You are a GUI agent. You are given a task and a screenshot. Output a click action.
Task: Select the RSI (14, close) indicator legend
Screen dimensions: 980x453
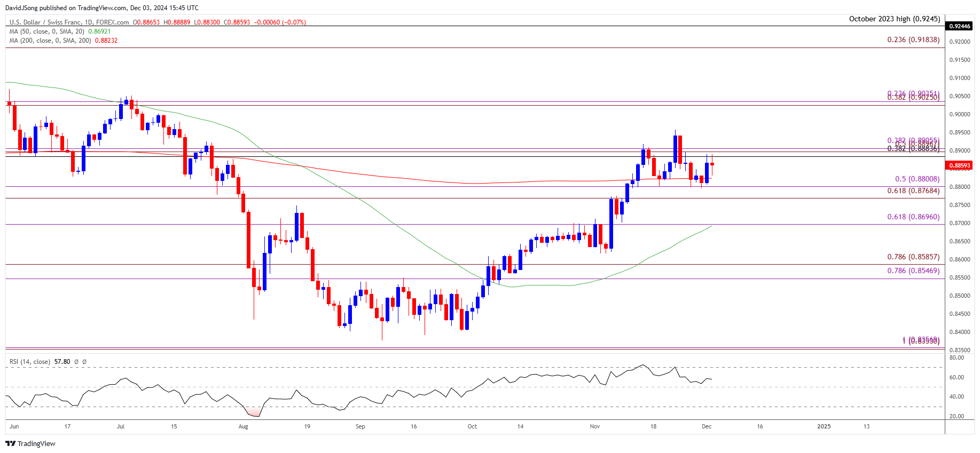(x=30, y=362)
